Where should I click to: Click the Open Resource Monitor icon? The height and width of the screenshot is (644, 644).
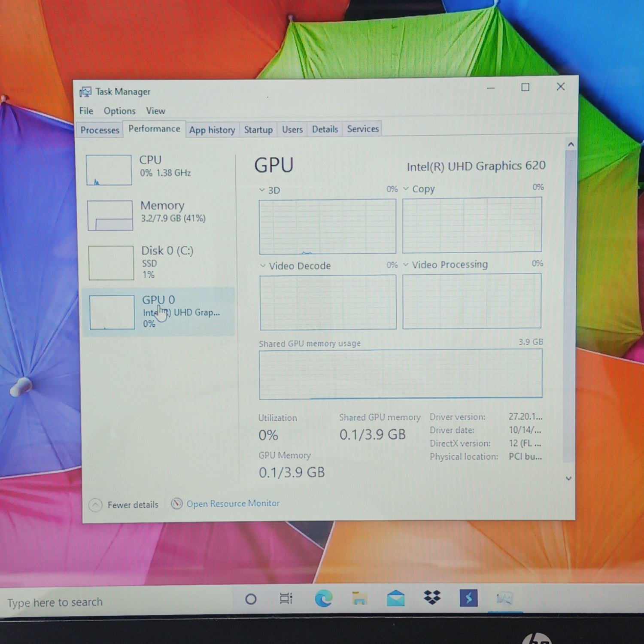[x=176, y=504]
